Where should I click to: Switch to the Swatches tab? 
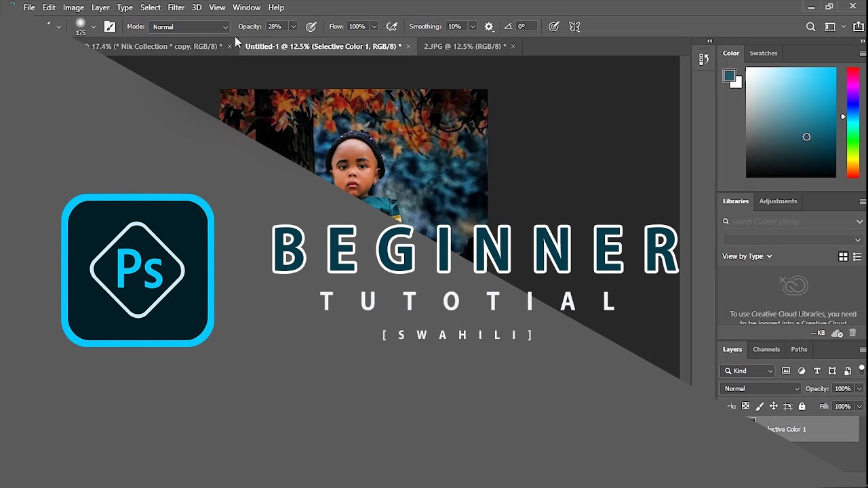tap(764, 53)
